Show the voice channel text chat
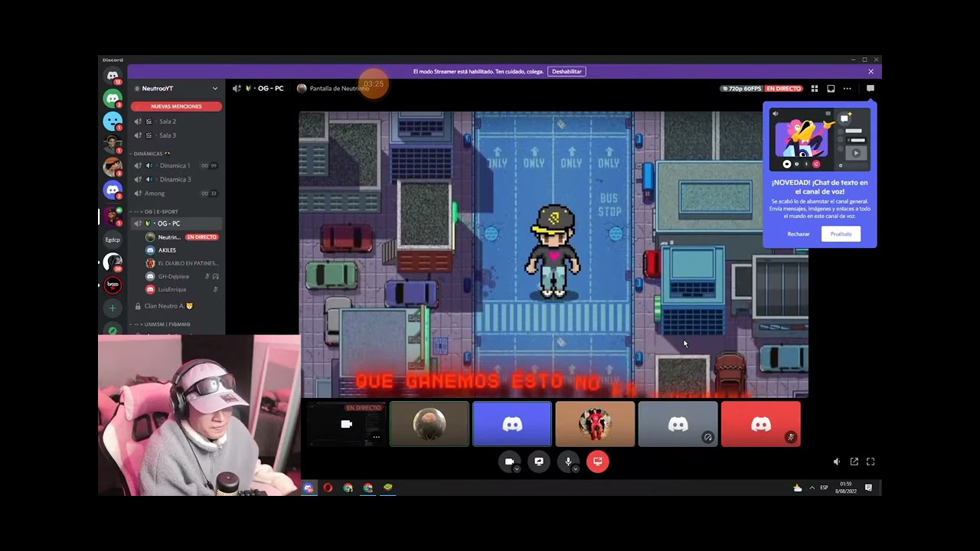This screenshot has height=551, width=980. [x=870, y=89]
